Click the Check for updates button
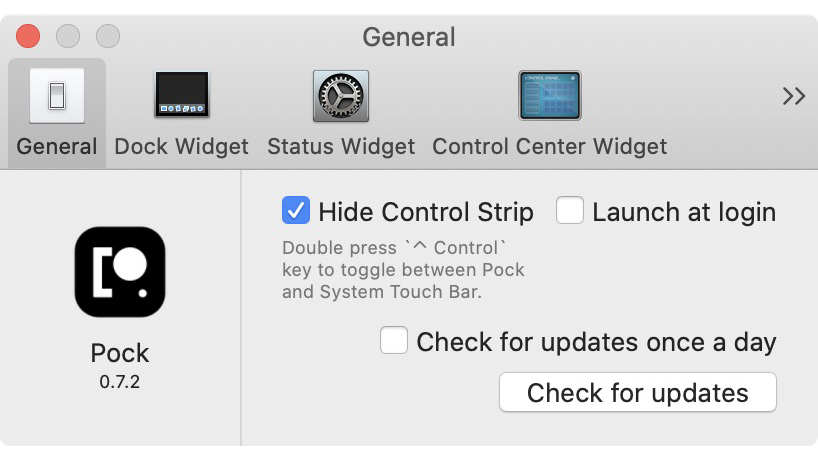Screen dimensions: 818x460 coord(637,392)
